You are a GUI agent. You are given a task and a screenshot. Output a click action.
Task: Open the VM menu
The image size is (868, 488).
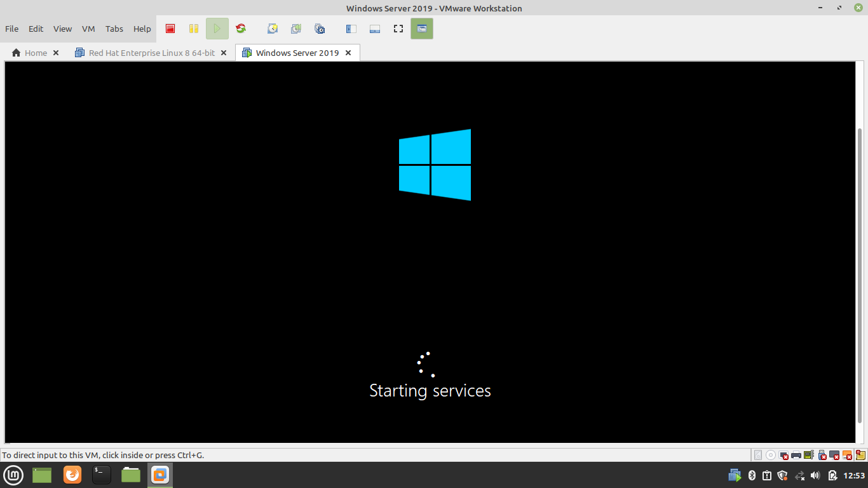(x=88, y=29)
